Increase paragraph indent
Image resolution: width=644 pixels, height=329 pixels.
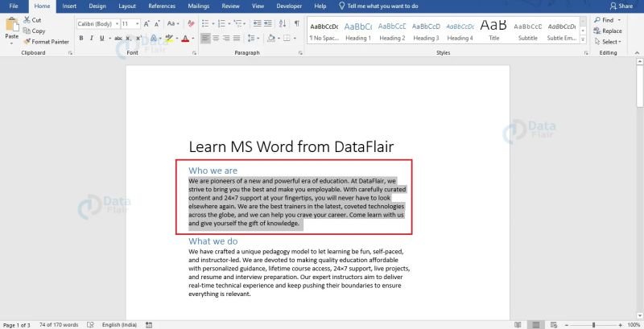(268, 24)
